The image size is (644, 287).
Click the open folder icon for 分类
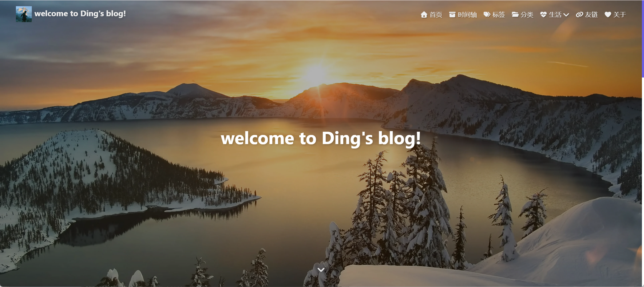click(x=515, y=14)
